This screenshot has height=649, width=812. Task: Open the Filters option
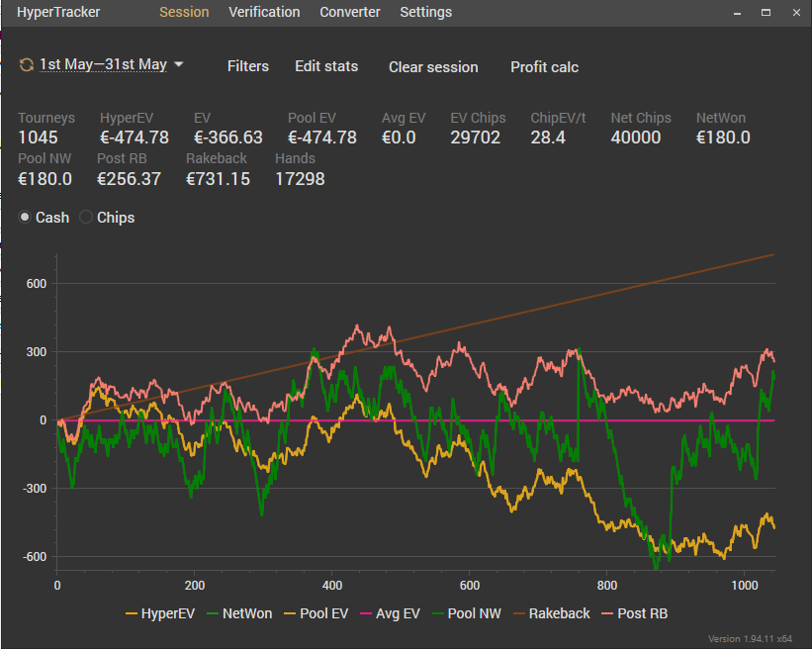tap(248, 66)
